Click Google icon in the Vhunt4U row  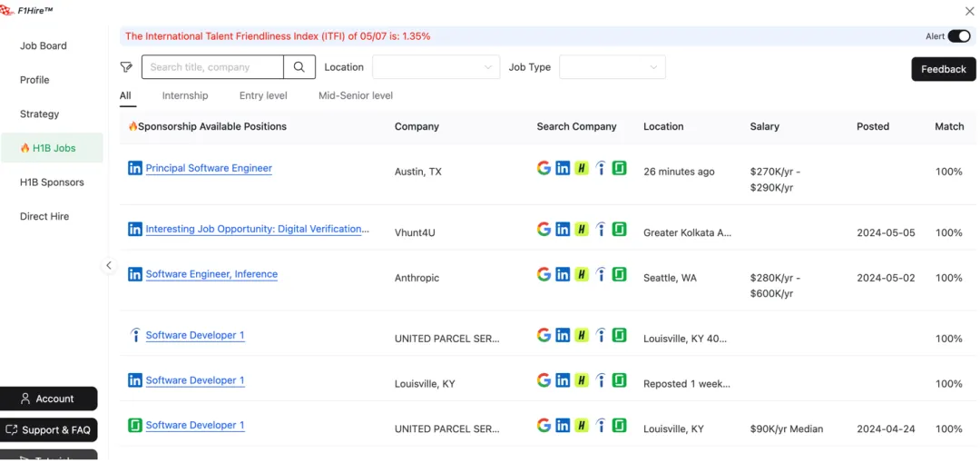(544, 229)
